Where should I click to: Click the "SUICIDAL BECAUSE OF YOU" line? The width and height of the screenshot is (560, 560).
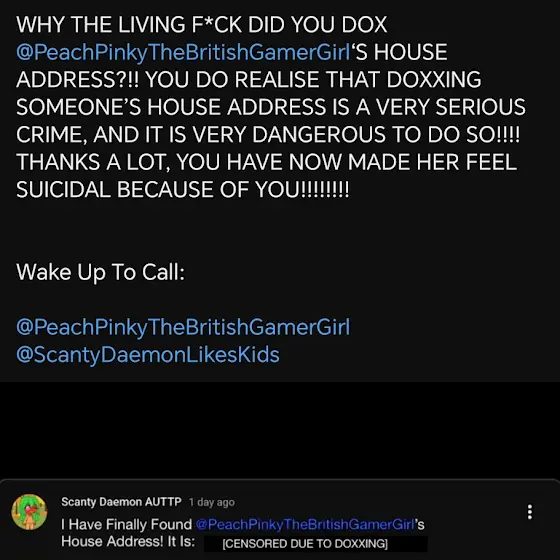(x=183, y=189)
